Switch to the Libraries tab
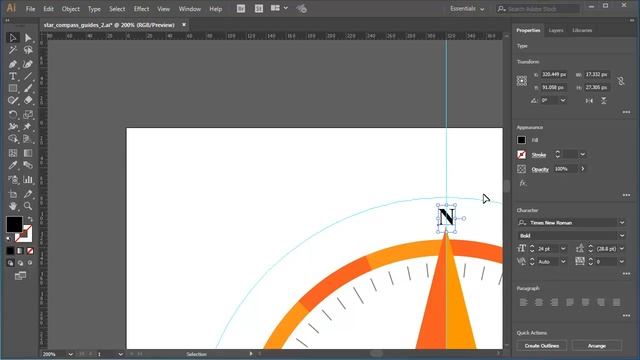Screen dimensions: 640x360 pos(582,30)
